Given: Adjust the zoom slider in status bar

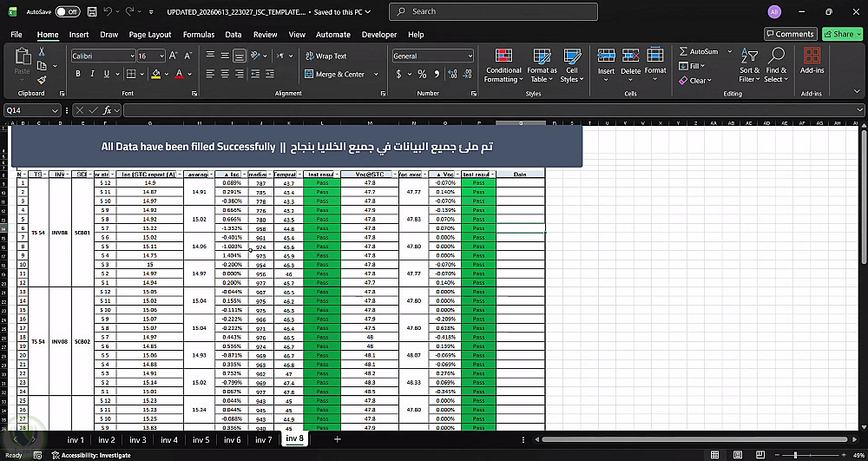Looking at the screenshot, I should [x=795, y=455].
